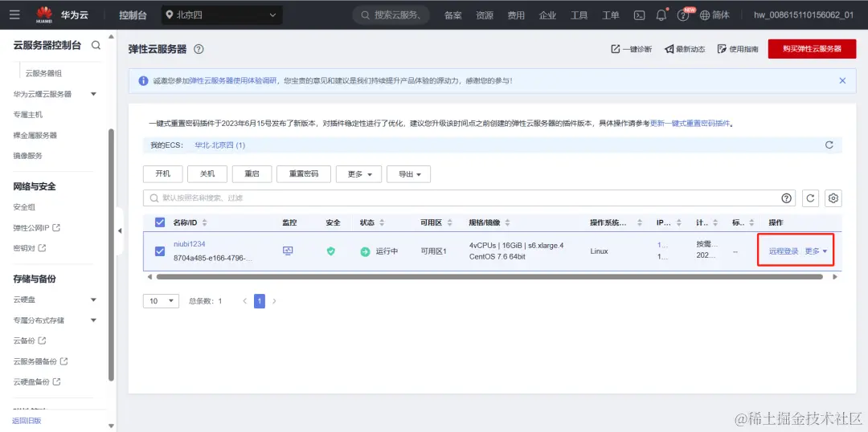The width and height of the screenshot is (868, 432).
Task: Click the 重置密码 button
Action: (304, 173)
